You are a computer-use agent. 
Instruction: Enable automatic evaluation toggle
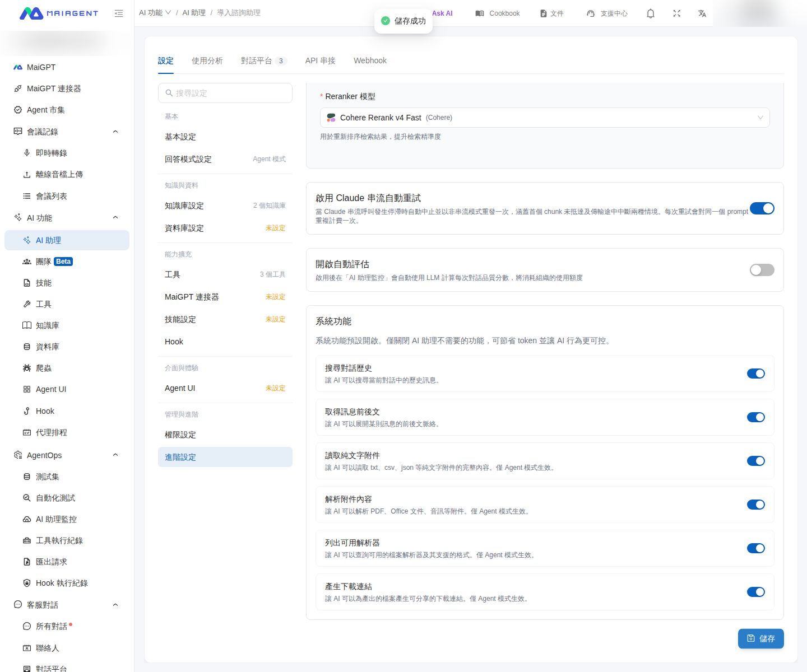tap(762, 270)
